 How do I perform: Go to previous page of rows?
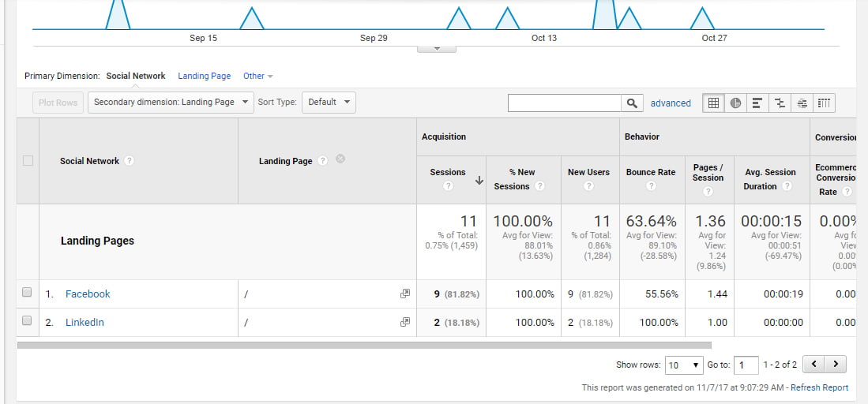pos(814,365)
